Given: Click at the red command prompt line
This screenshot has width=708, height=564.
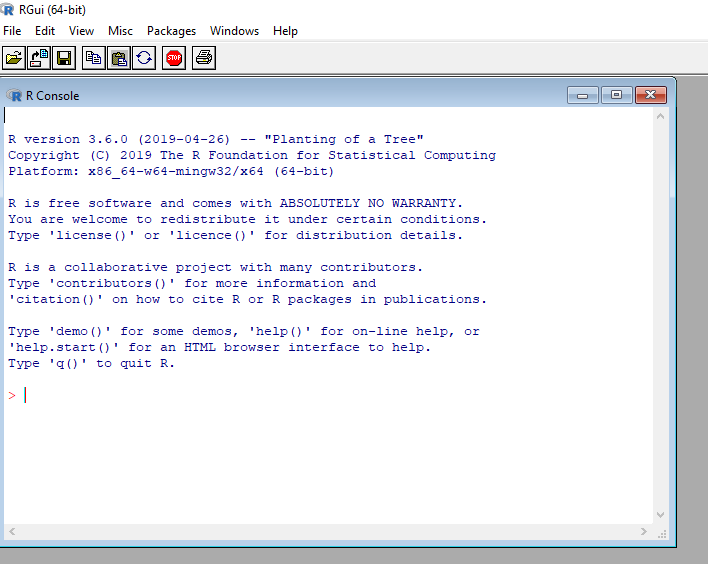Looking at the screenshot, I should pos(17,396).
